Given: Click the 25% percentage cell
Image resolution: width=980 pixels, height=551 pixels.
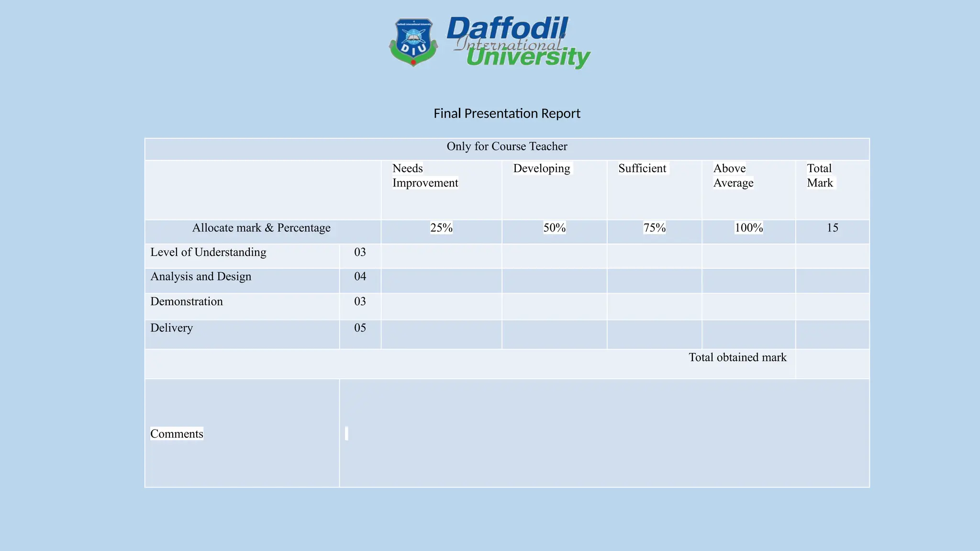Looking at the screenshot, I should point(441,232).
